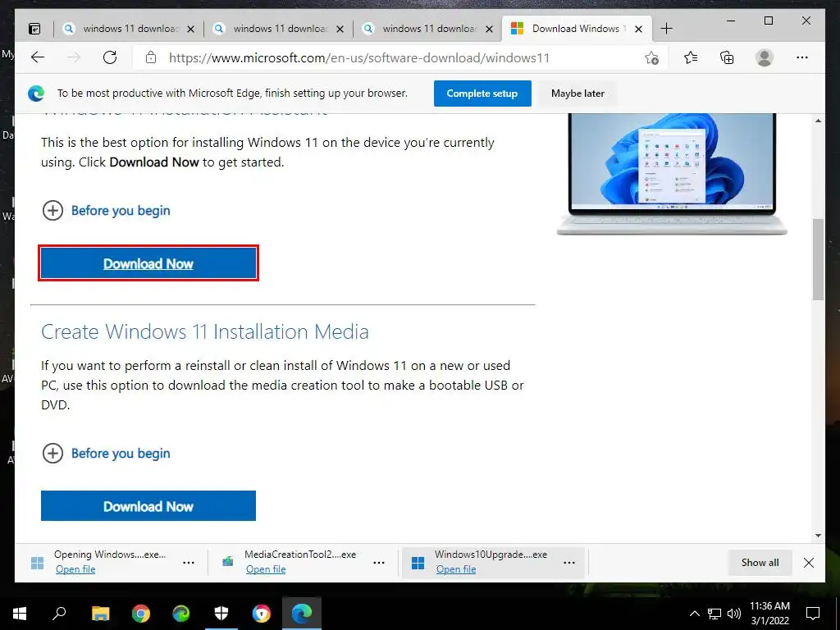This screenshot has height=630, width=840.
Task: Expand Before you begin under Installation Media
Action: point(106,453)
